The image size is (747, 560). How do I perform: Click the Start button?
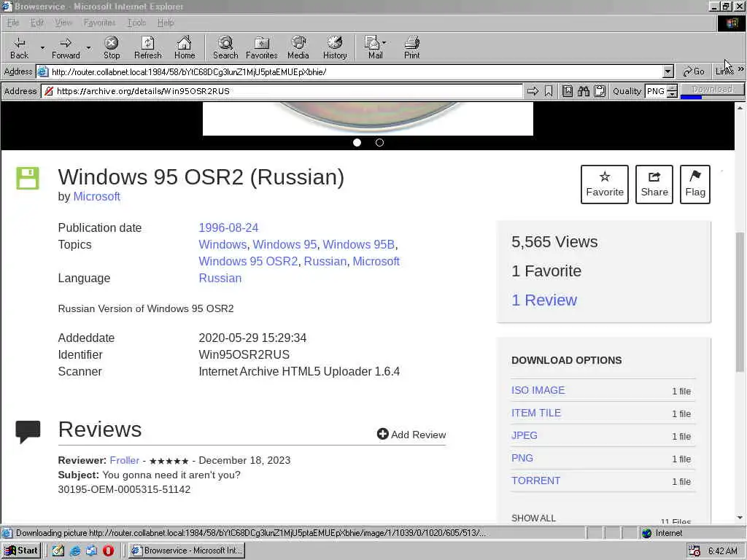point(21,551)
